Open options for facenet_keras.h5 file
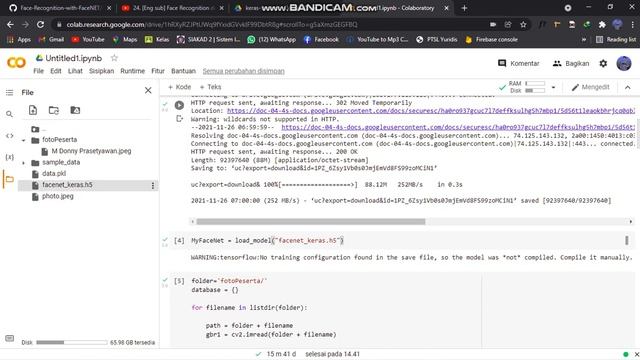Screen dimensions: 640x360 pos(153,186)
